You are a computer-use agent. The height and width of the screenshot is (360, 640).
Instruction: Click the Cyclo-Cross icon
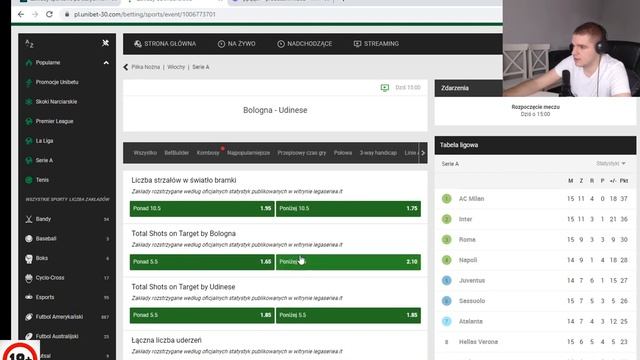tap(29, 278)
